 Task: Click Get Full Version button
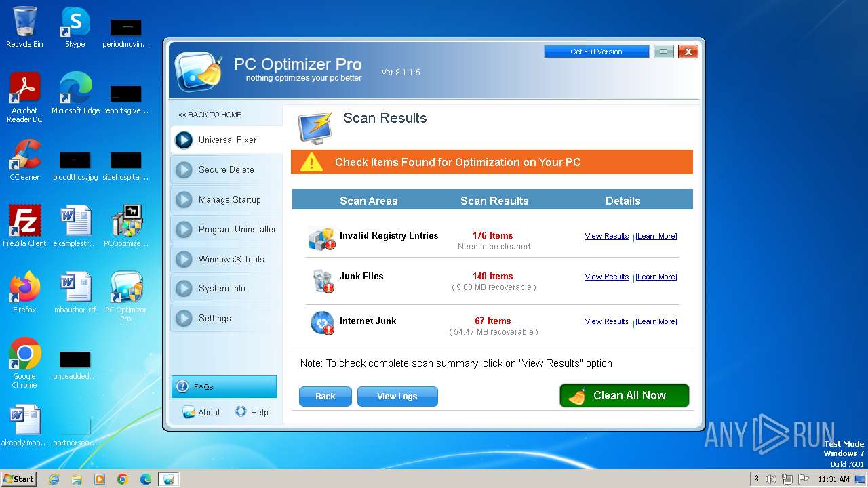click(x=596, y=52)
